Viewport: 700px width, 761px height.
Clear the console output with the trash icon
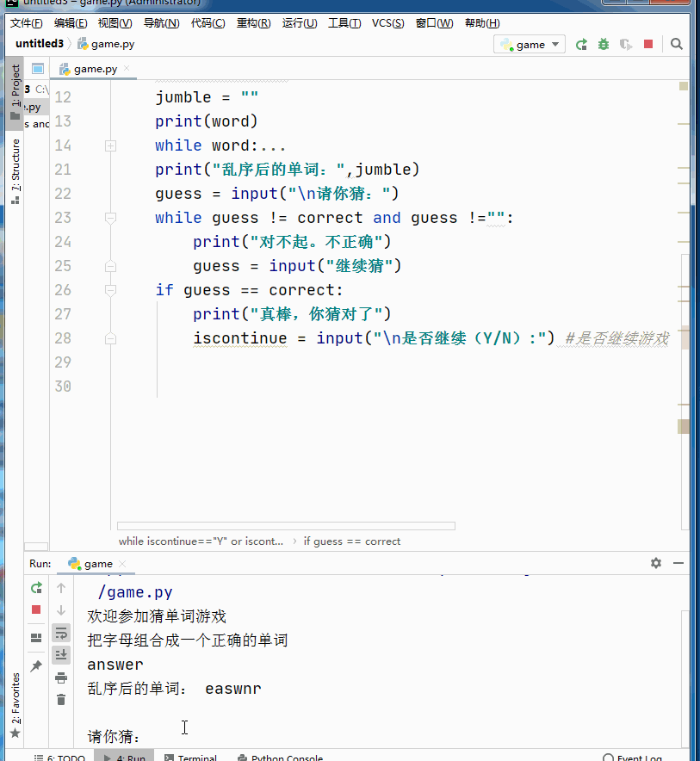point(61,700)
